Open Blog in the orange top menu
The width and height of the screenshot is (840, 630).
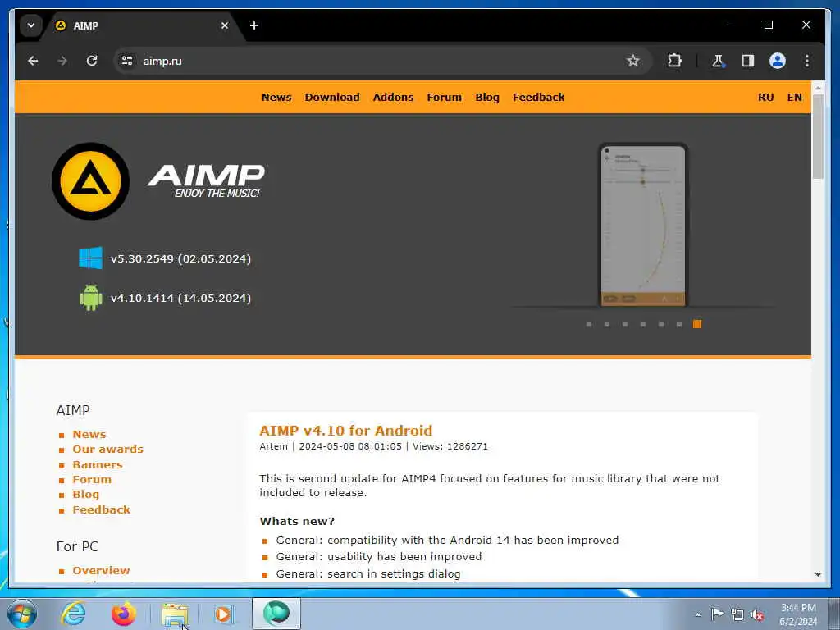click(487, 98)
